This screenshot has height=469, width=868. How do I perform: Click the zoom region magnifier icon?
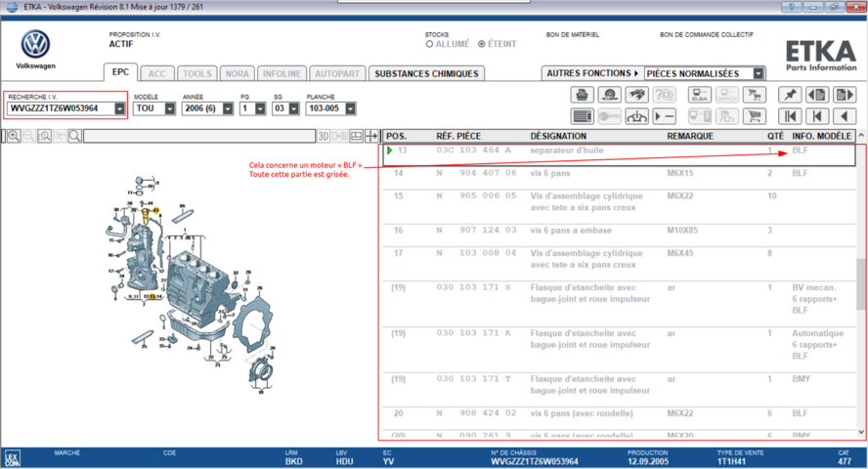(44, 136)
